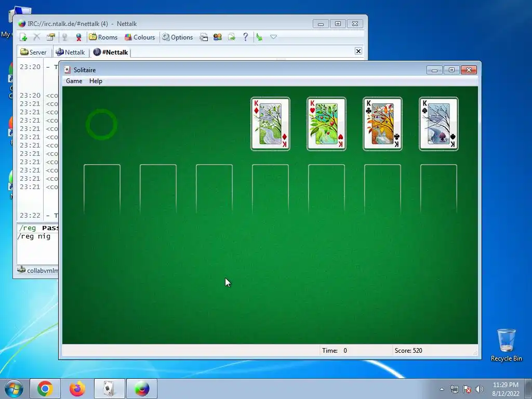The width and height of the screenshot is (532, 399).
Task: Click the Time: 0 status text
Action: (x=335, y=351)
